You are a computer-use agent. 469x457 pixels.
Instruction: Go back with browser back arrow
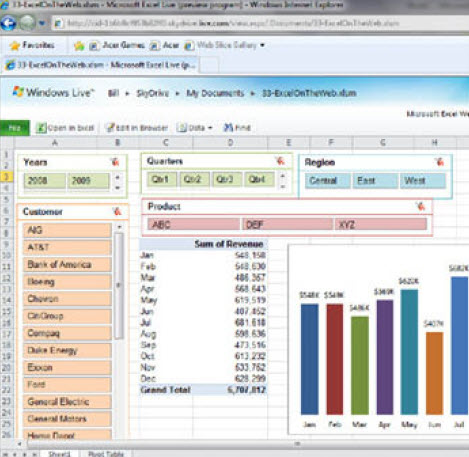click(x=8, y=23)
